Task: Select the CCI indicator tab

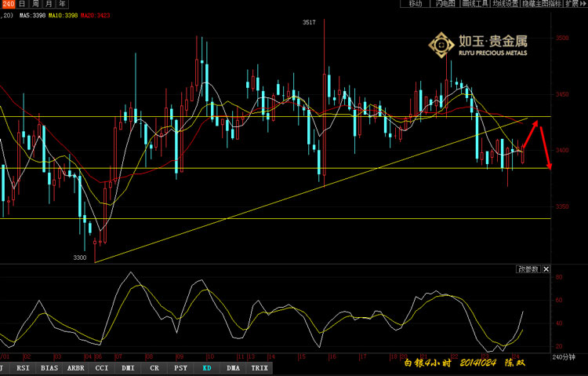Action: click(102, 367)
